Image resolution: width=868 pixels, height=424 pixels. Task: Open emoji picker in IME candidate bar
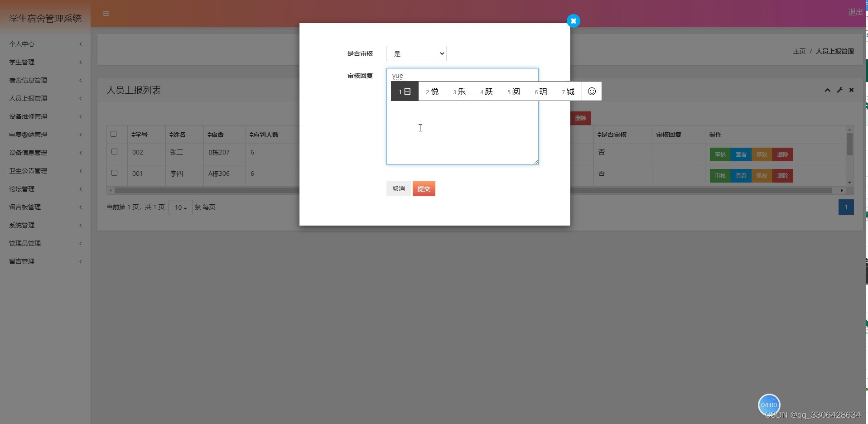592,92
